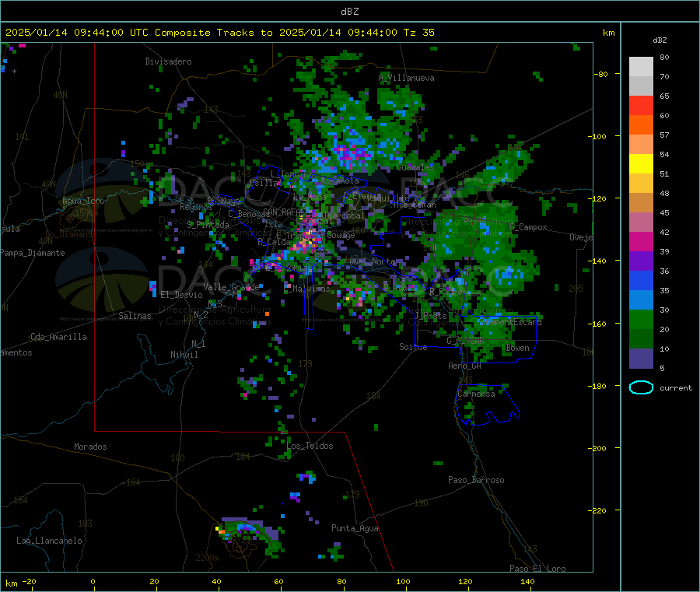Click the Guadales map label
Viewport: 700px width, 592px height.
pos(415,167)
